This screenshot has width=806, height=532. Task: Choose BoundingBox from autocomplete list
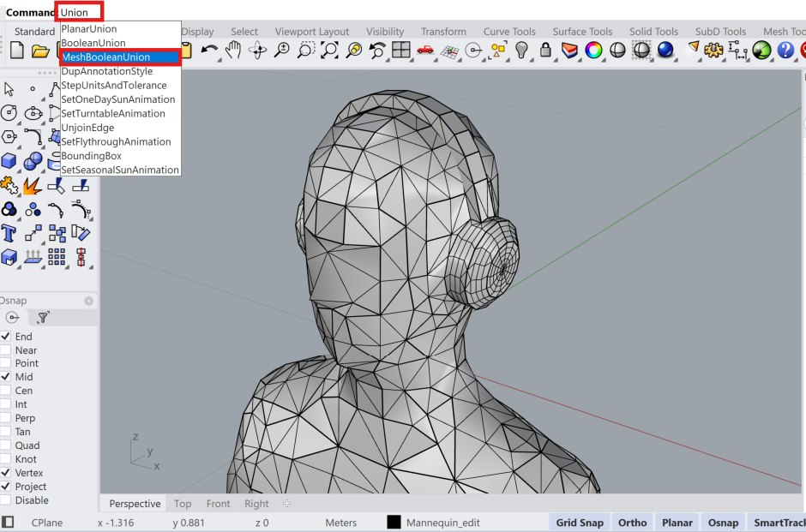pos(120,156)
